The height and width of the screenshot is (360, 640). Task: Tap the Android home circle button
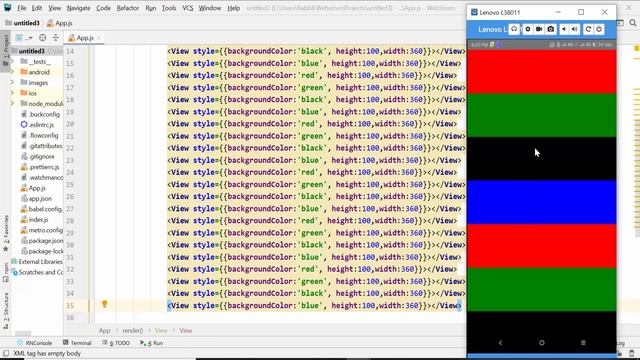542,343
